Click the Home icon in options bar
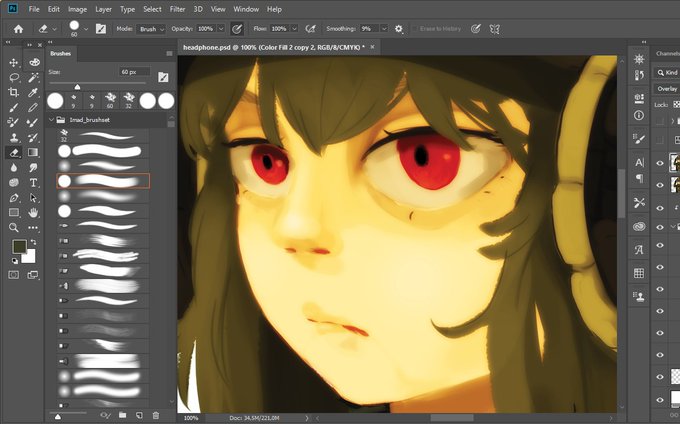The height and width of the screenshot is (424, 680). 18,29
